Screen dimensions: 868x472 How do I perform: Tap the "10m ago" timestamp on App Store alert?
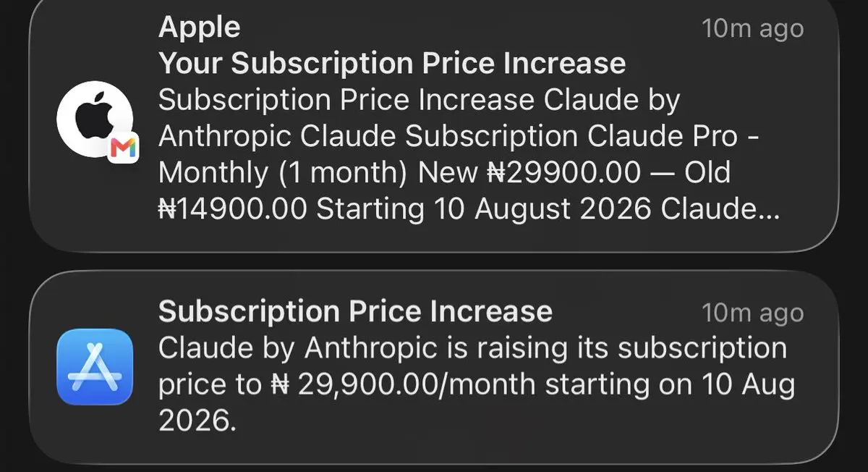tap(753, 313)
